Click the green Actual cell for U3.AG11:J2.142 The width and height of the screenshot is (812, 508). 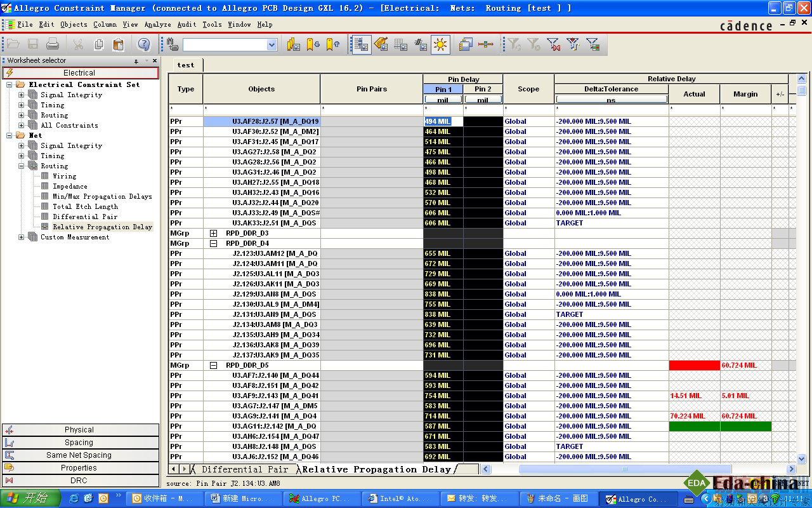click(x=694, y=426)
